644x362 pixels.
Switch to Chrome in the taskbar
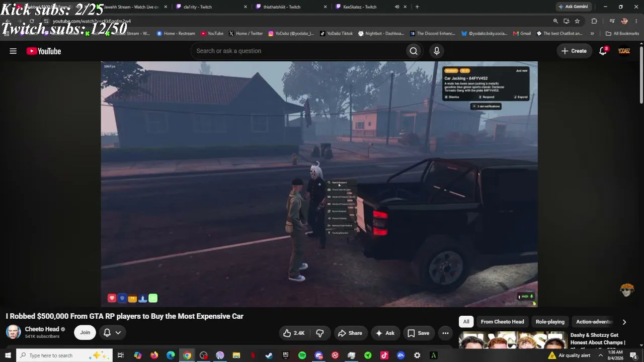(x=187, y=355)
